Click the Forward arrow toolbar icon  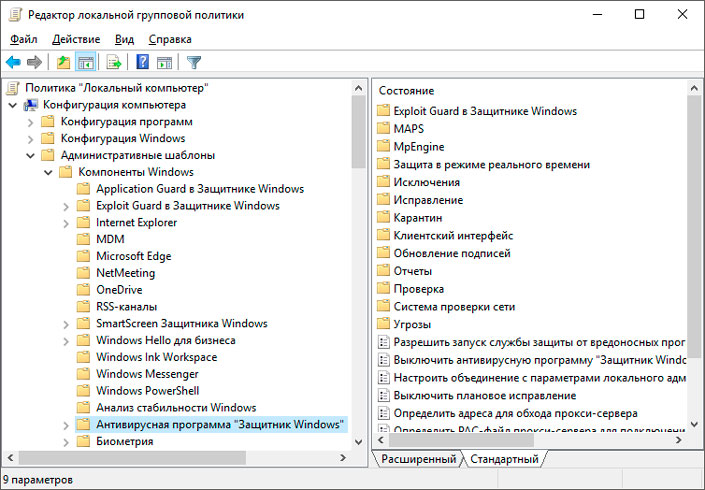click(35, 62)
